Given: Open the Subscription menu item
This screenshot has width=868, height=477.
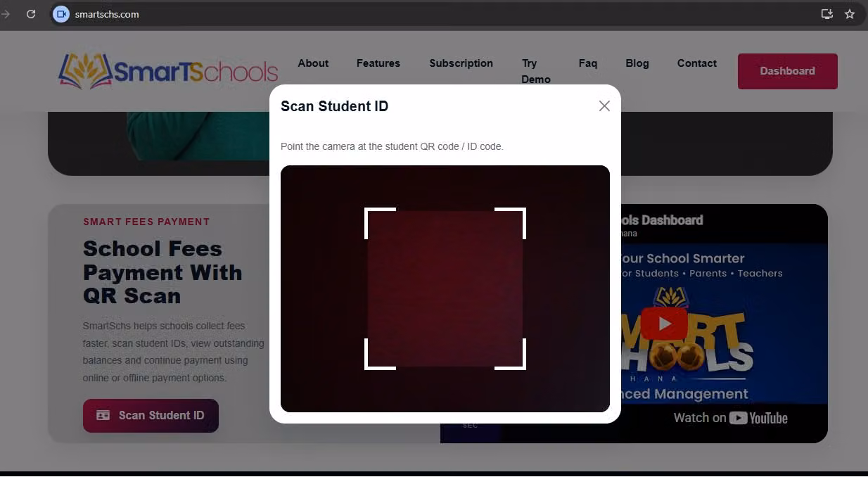Looking at the screenshot, I should click(461, 63).
